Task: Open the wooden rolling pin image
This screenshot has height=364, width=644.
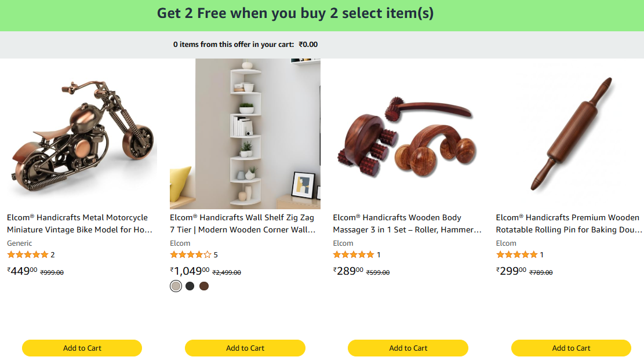Action: coord(571,134)
